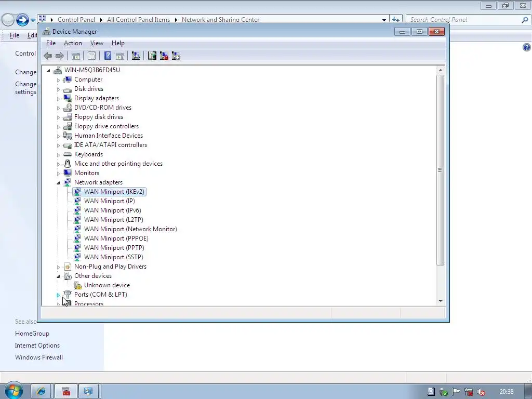
Task: Click the Control Panel forward navigation button
Action: click(22, 20)
